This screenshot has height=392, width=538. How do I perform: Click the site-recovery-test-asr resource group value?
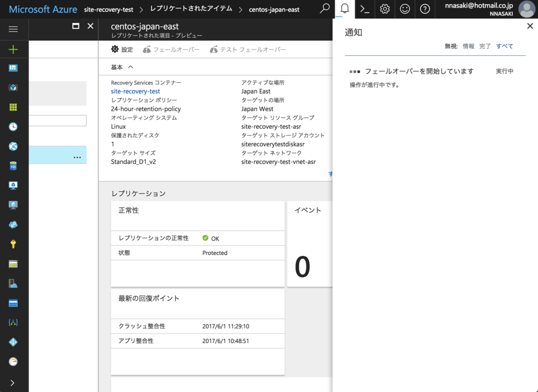point(271,127)
